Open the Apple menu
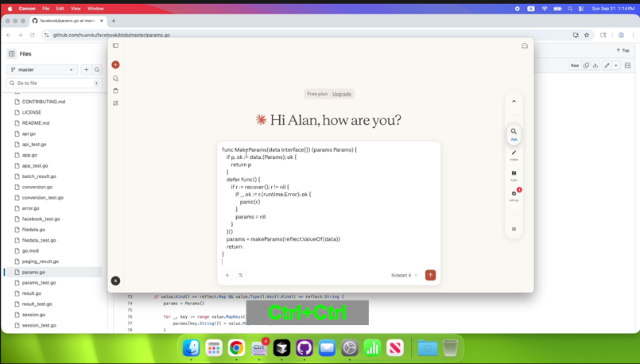This screenshot has width=640, height=364. tap(10, 9)
